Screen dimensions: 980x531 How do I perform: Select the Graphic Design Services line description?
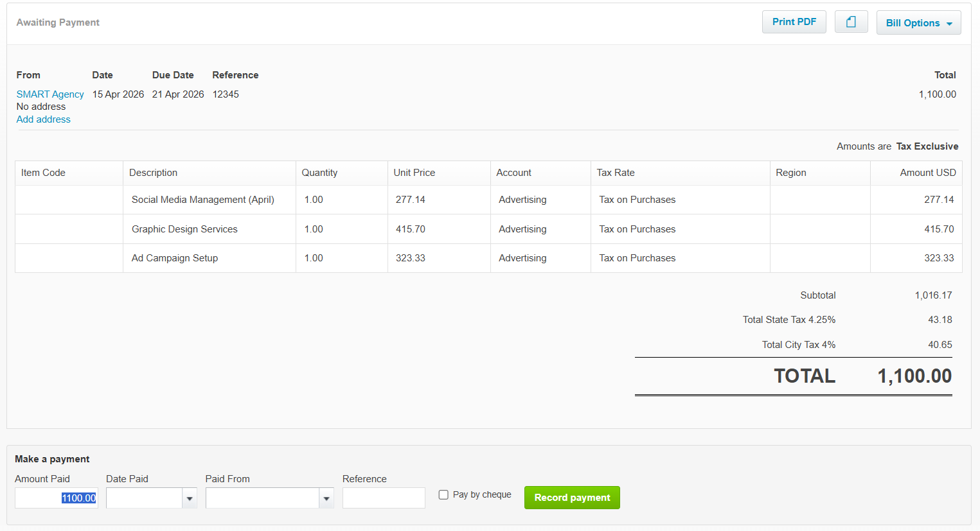tap(184, 229)
